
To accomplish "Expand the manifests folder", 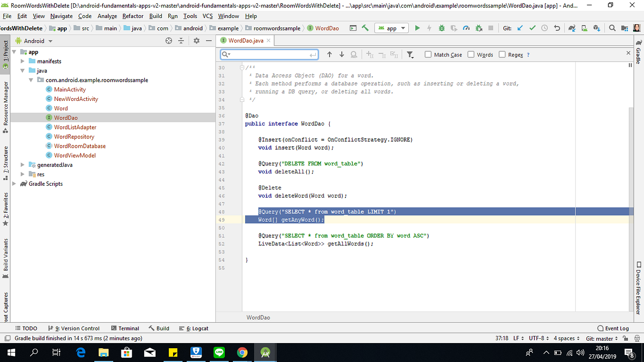I will coord(23,61).
